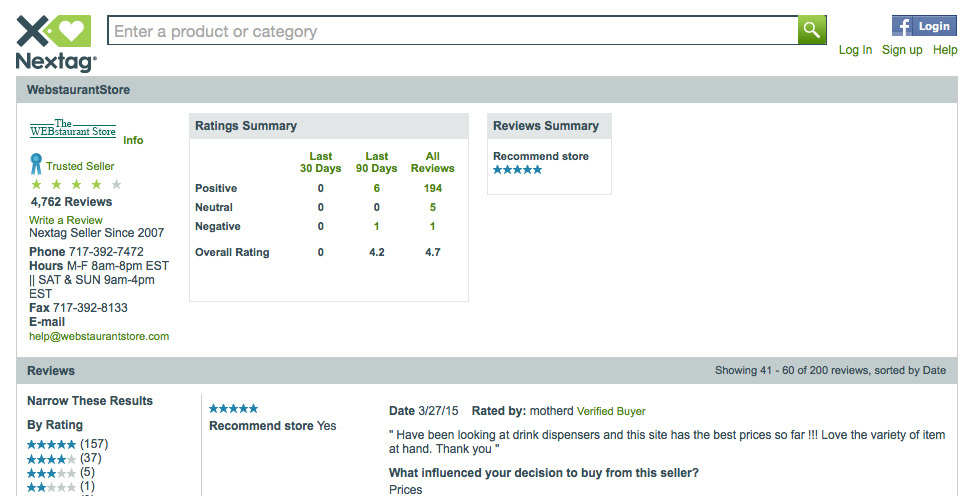Image resolution: width=963 pixels, height=496 pixels.
Task: Open the Help link
Action: [x=945, y=50]
